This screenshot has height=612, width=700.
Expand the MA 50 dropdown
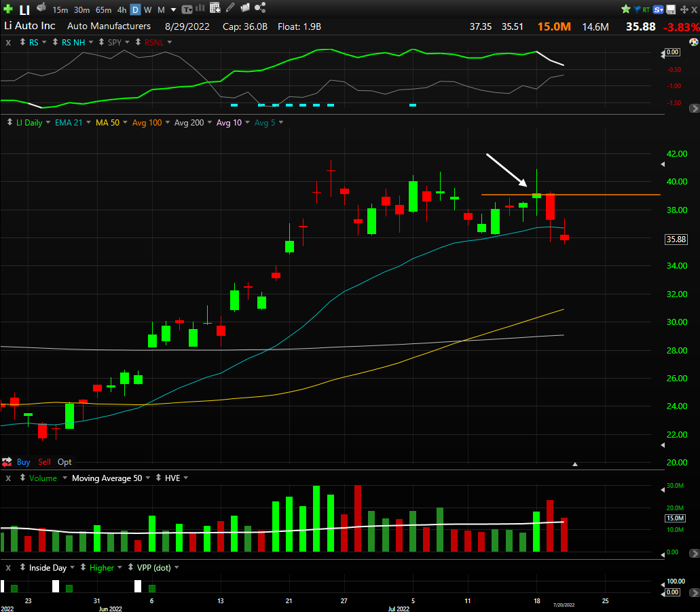[125, 122]
